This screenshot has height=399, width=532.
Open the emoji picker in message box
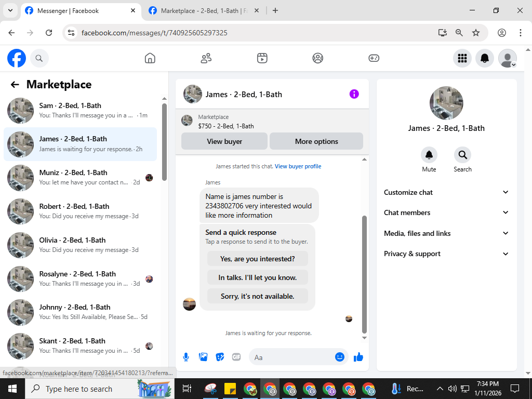tap(340, 357)
